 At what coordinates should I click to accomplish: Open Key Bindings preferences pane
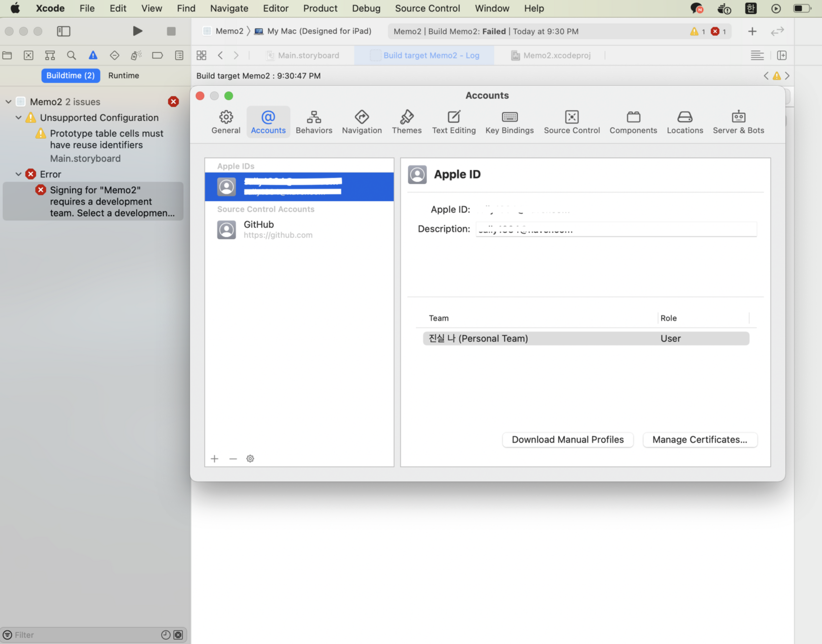509,122
